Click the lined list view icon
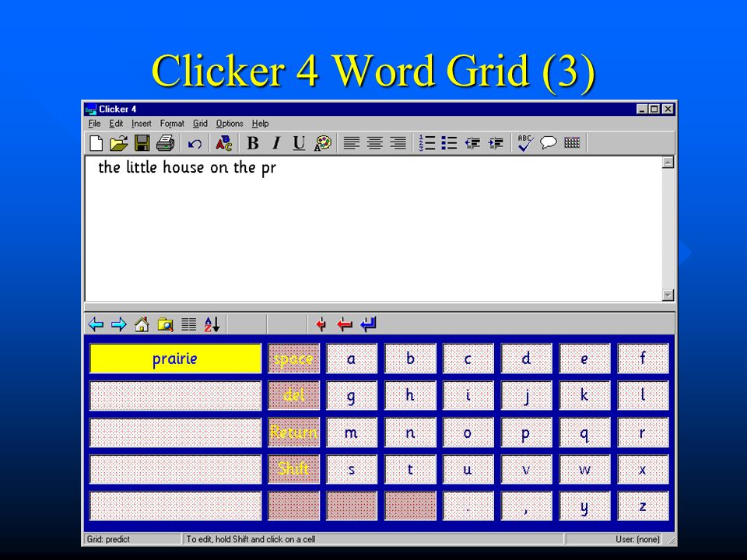This screenshot has height=560, width=747. pos(188,324)
